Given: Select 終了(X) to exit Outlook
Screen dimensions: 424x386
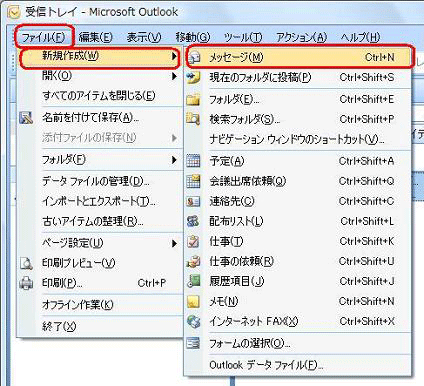Looking at the screenshot, I should coord(100,326).
